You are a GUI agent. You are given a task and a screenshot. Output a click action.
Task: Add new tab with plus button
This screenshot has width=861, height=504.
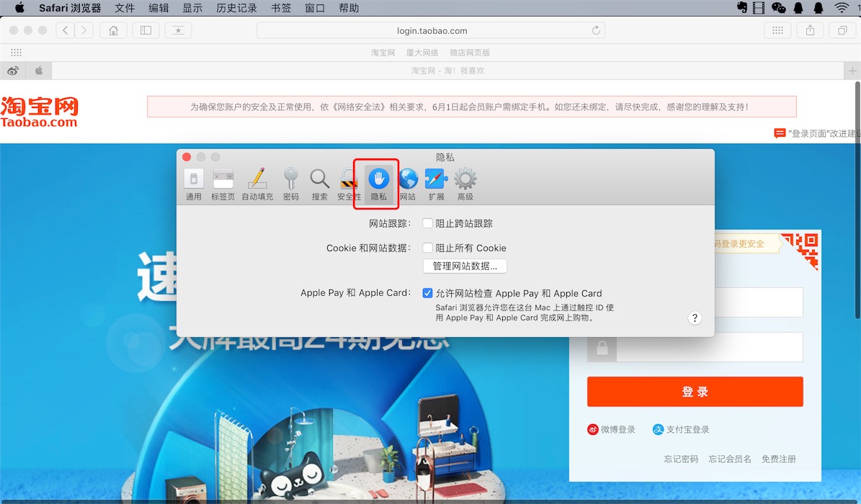(852, 71)
